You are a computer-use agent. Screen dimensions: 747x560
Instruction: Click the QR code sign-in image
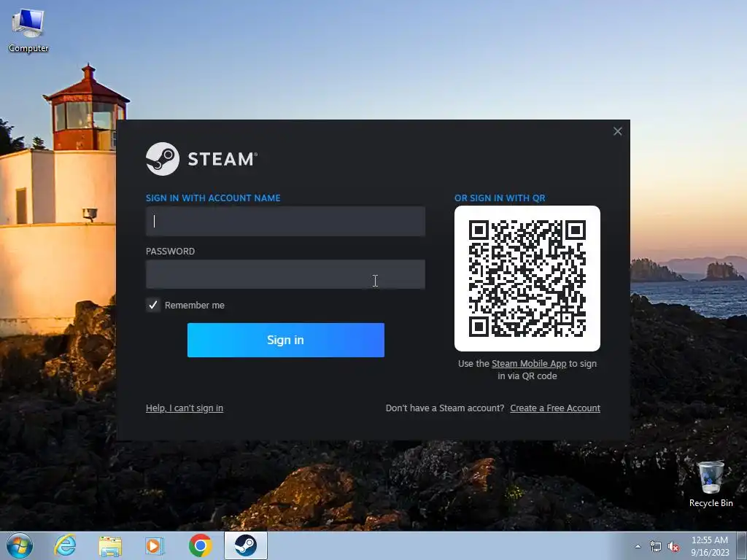coord(527,279)
